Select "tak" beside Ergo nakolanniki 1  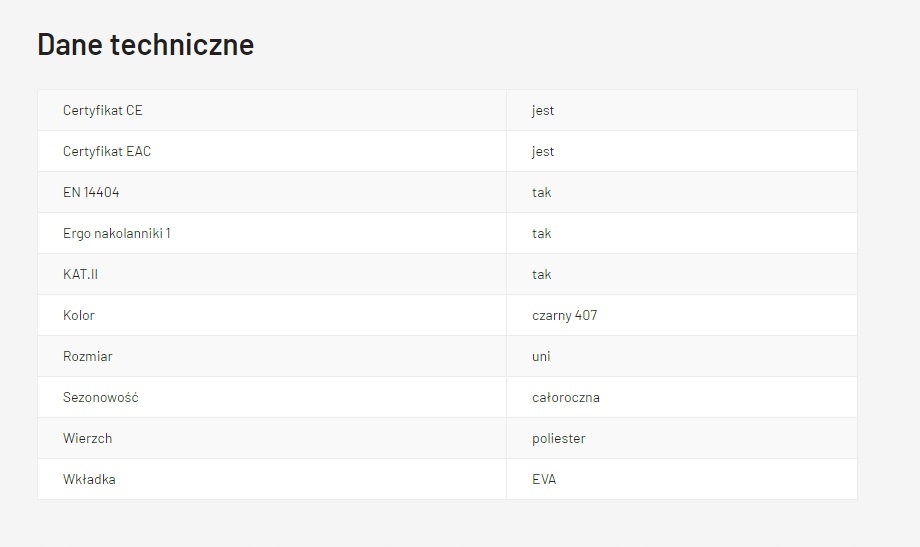click(542, 233)
